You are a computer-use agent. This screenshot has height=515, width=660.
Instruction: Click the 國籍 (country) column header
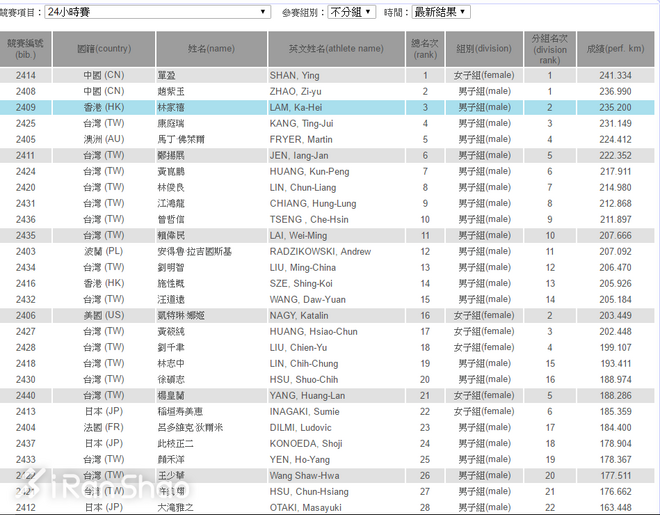point(104,48)
